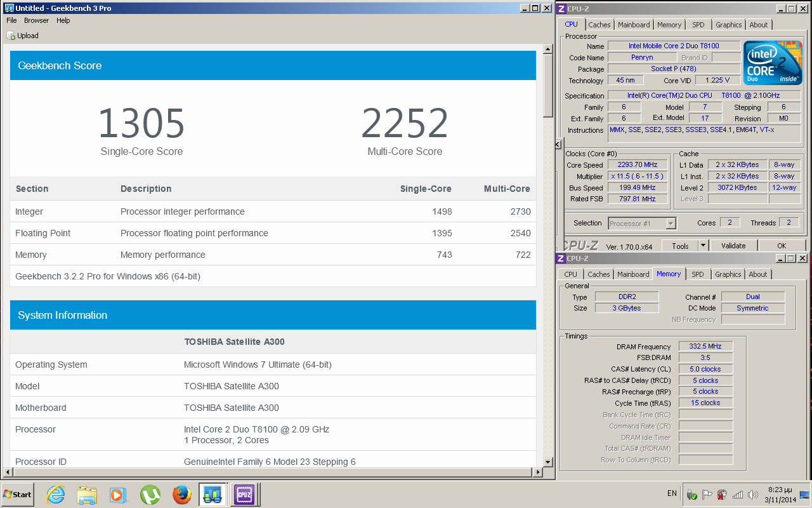Select SPD tab in top CPU-Z window
This screenshot has width=812, height=508.
pyautogui.click(x=698, y=25)
